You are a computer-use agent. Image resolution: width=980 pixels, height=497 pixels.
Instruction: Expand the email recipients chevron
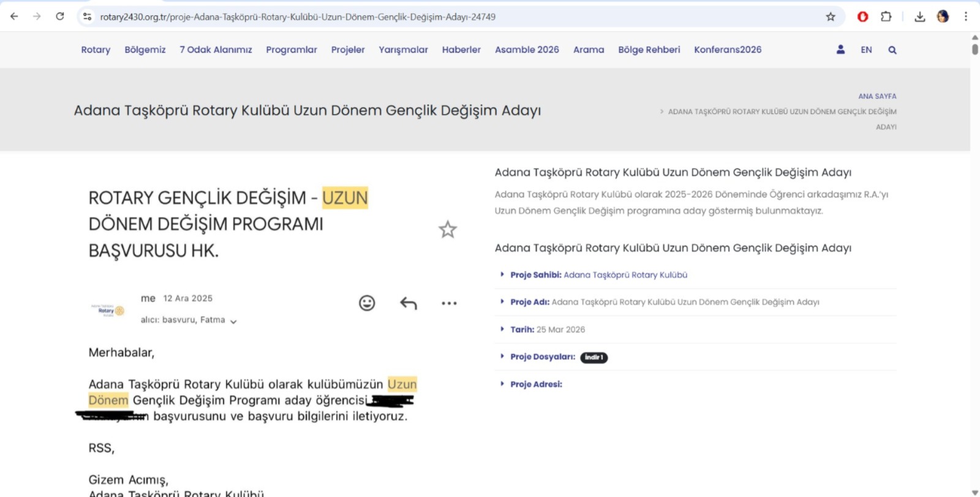click(x=233, y=321)
